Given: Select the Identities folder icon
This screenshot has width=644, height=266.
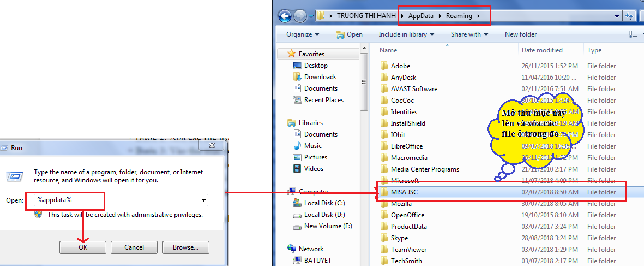Looking at the screenshot, I should pos(384,112).
